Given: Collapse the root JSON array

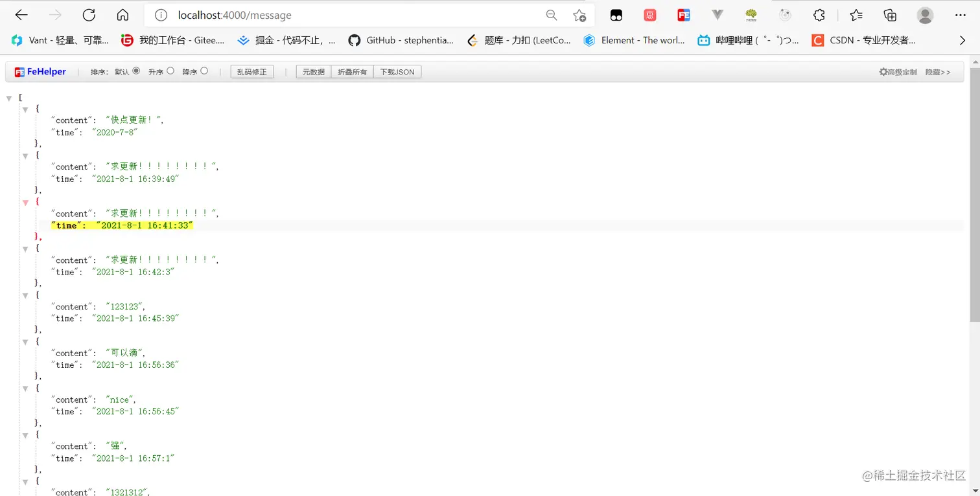Looking at the screenshot, I should tap(9, 98).
